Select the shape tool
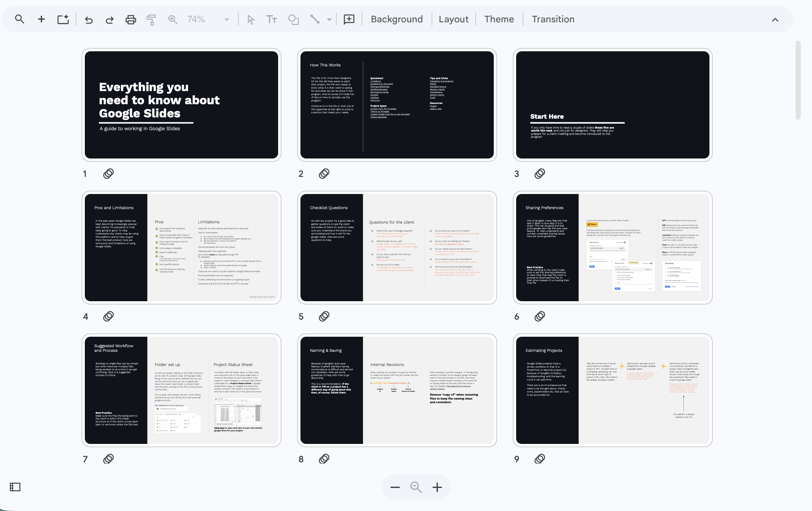 293,19
